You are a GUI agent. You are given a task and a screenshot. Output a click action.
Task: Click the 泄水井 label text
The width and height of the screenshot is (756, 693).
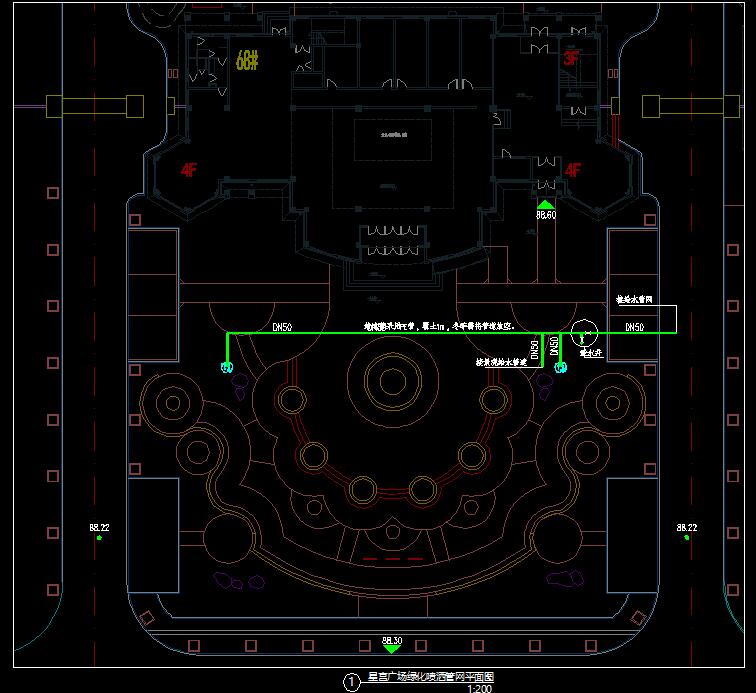(591, 353)
